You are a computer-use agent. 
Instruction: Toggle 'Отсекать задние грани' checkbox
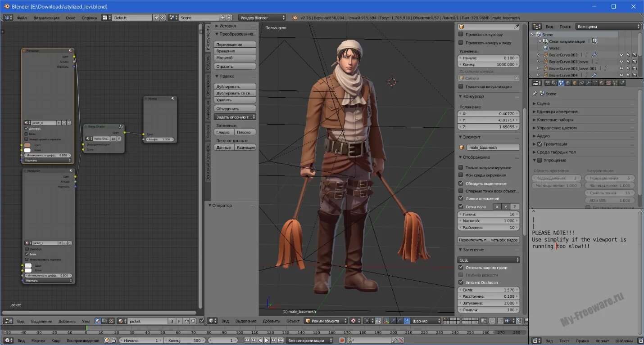click(461, 268)
